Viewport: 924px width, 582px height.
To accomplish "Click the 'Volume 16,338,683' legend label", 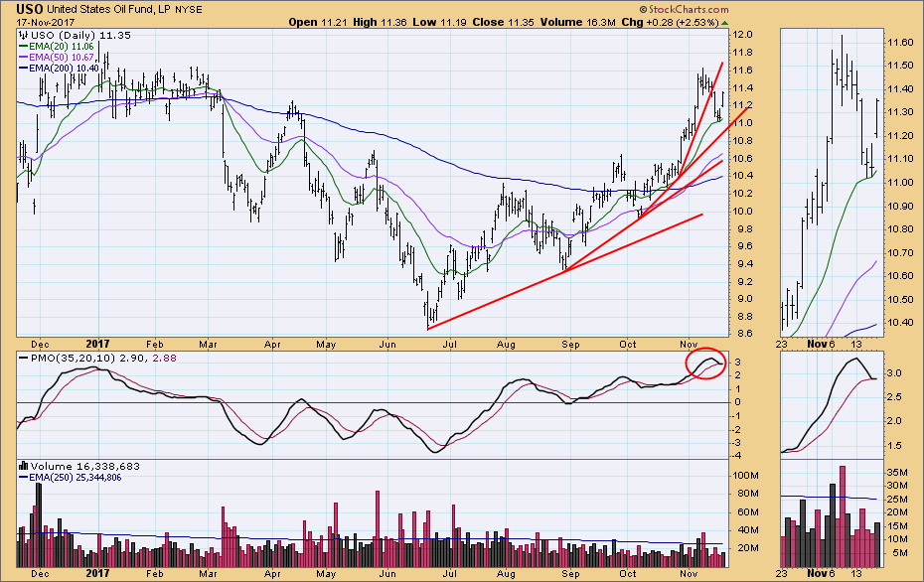I will [79, 466].
